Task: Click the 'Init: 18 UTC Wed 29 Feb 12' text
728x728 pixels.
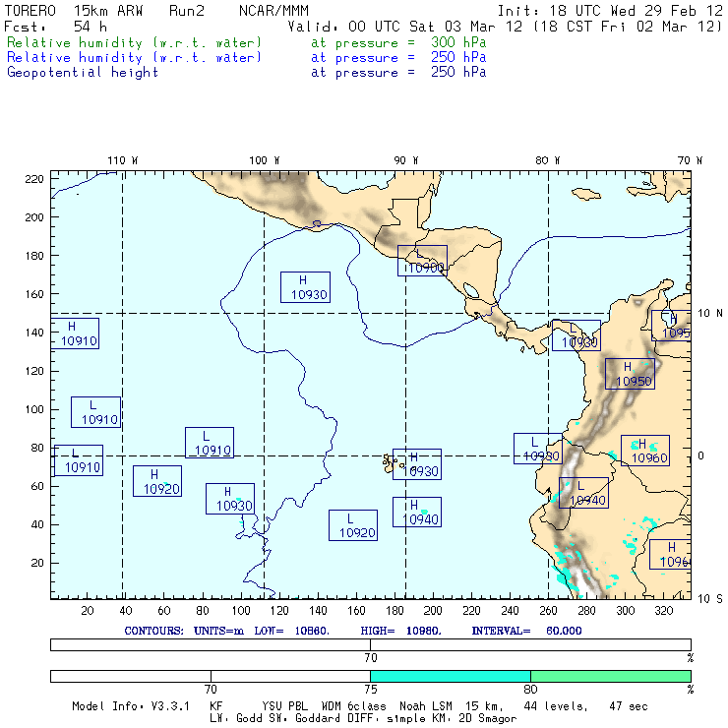Action: 610,11
